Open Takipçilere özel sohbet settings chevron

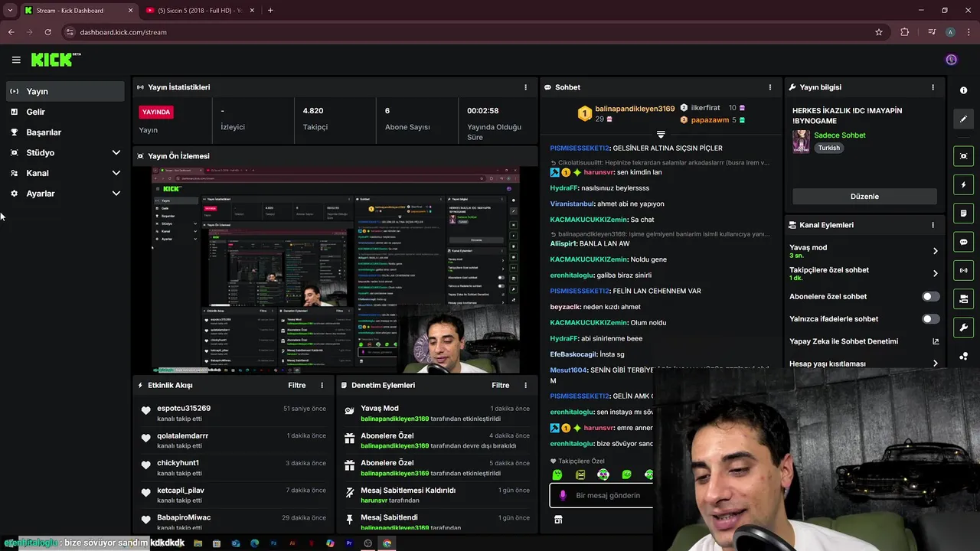[935, 273]
